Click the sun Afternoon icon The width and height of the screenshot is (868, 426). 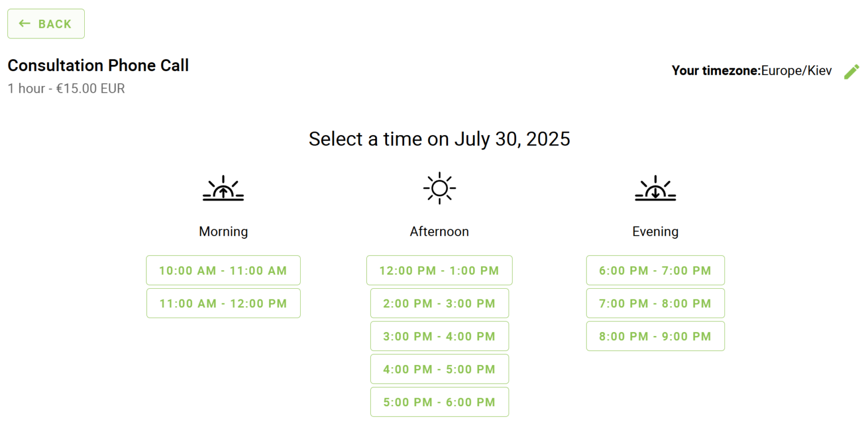(439, 188)
